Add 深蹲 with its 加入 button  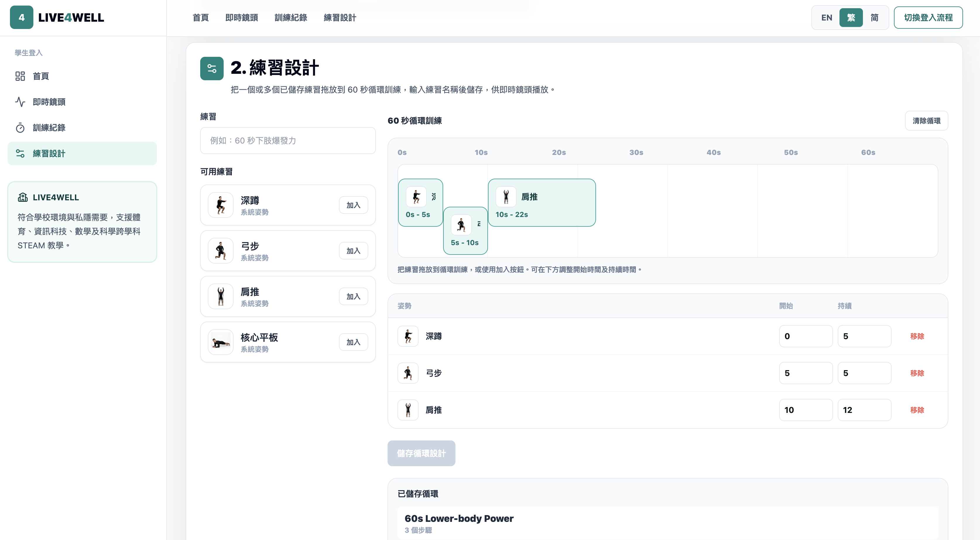point(353,205)
